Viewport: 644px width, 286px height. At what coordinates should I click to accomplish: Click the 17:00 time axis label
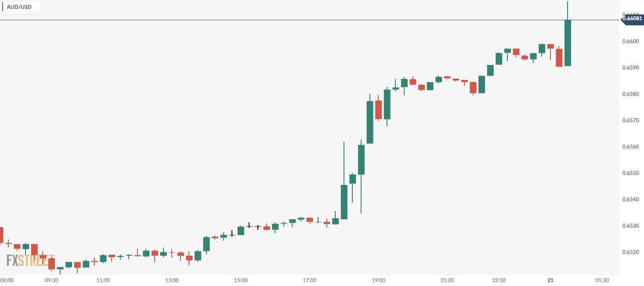(x=310, y=280)
